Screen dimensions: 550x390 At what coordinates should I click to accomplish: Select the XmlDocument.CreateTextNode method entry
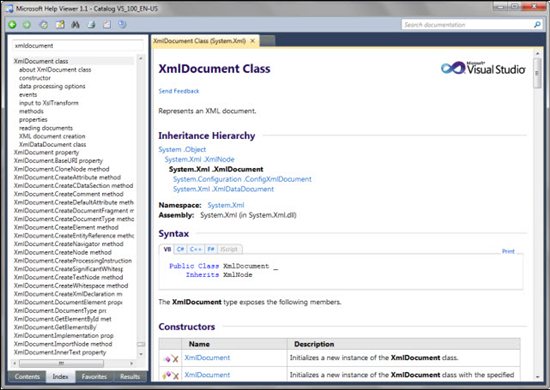[x=68, y=277]
